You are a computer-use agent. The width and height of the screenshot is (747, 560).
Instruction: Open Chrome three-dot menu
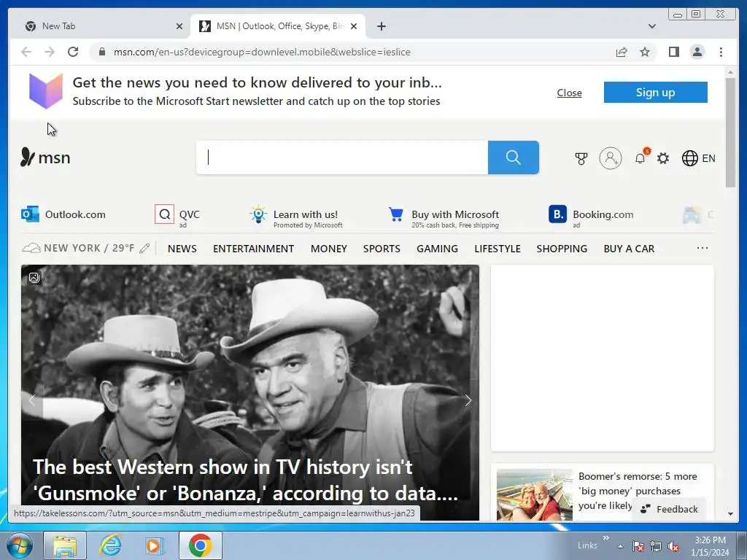721,52
